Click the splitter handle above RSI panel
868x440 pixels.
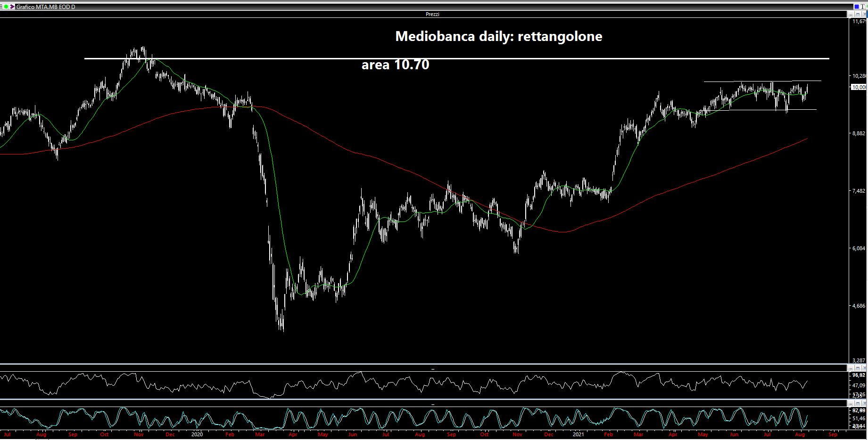432,369
